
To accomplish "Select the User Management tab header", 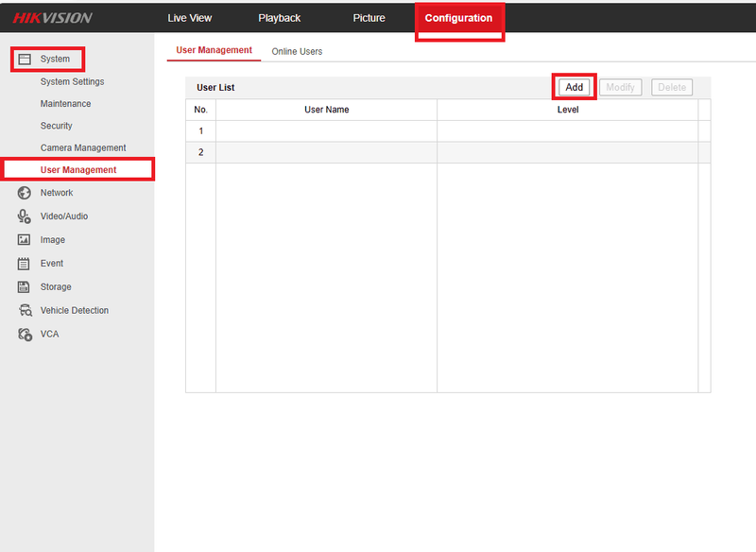I will (x=215, y=50).
